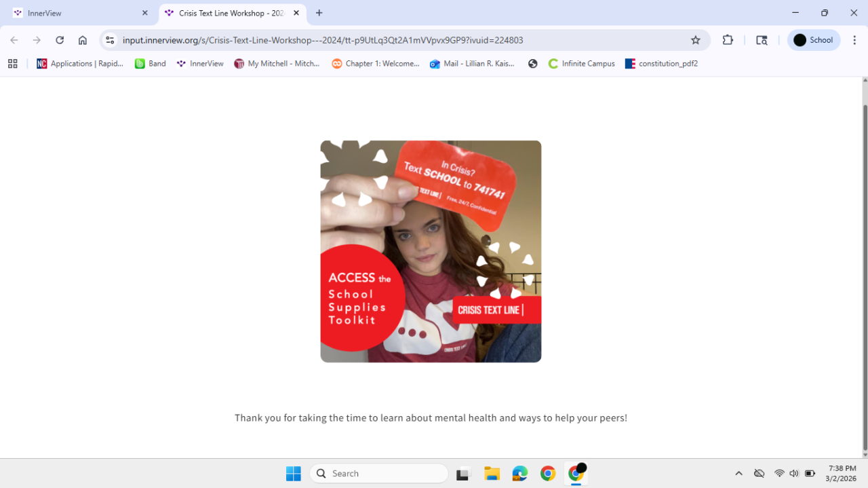Open the My Mitchell bookmark
868x488 pixels.
pos(277,64)
